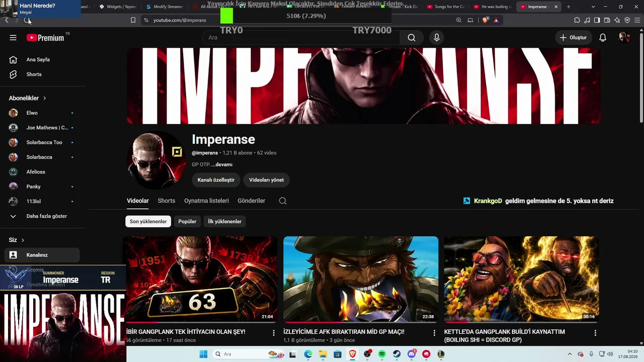Switch to channel Shorts tab
644x362 pixels.
coord(167,201)
